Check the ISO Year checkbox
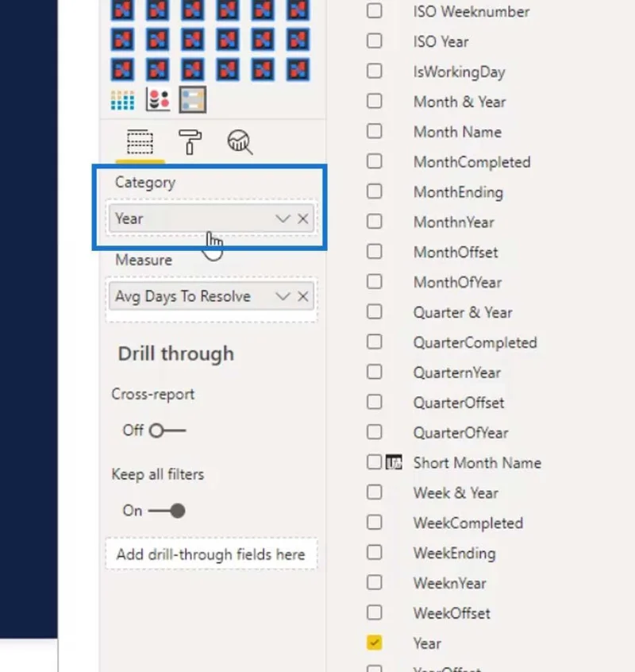635x672 pixels. [x=374, y=41]
